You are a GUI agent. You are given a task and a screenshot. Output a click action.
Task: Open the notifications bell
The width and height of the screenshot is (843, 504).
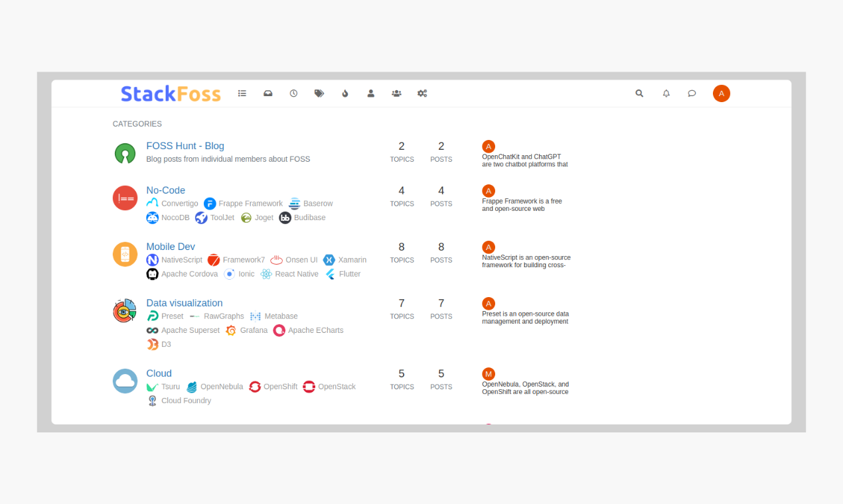666,94
